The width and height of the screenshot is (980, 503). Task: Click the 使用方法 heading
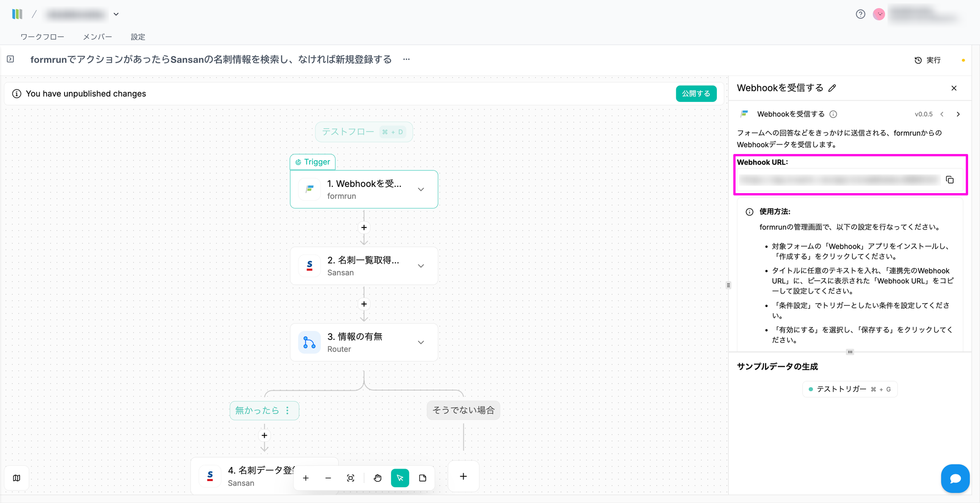(775, 211)
